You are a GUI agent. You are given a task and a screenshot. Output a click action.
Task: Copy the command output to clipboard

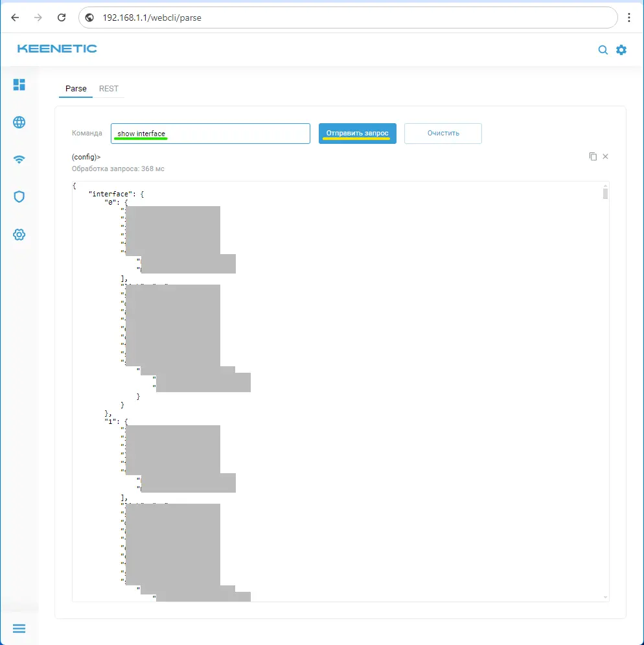[x=592, y=157]
